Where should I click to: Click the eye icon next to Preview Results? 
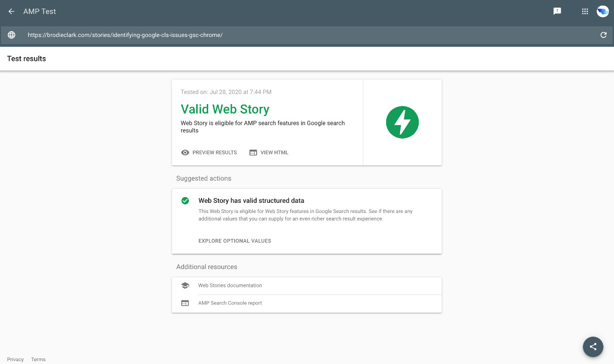185,152
